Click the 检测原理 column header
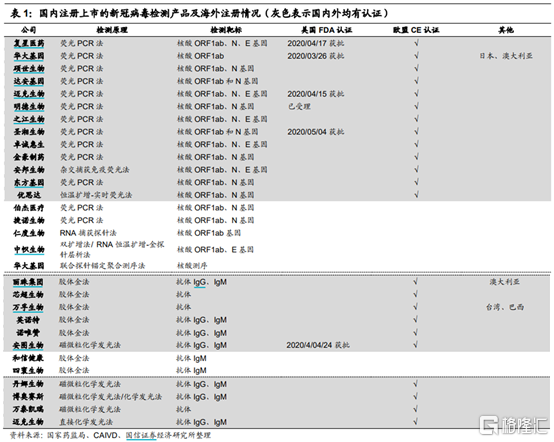 pos(112,30)
